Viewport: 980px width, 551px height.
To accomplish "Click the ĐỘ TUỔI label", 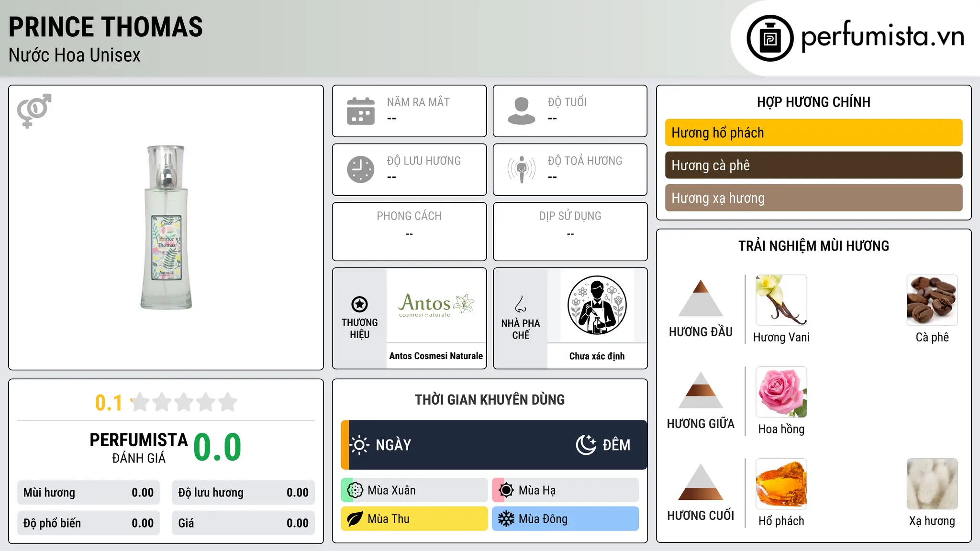I will coord(567,102).
